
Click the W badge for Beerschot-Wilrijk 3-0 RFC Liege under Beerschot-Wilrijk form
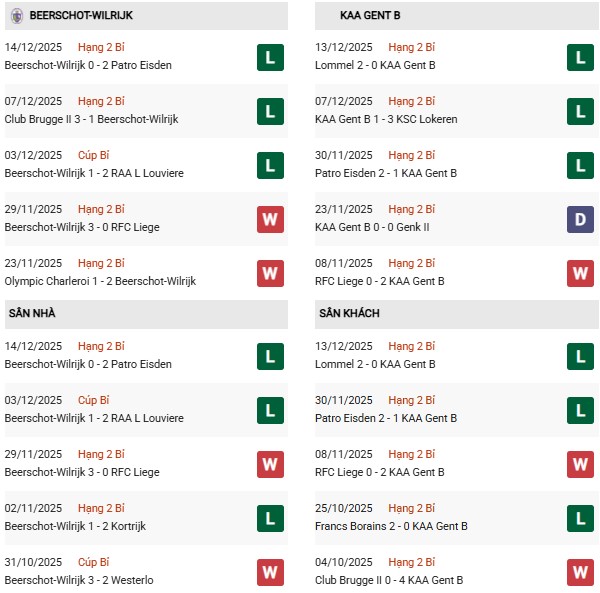270,219
